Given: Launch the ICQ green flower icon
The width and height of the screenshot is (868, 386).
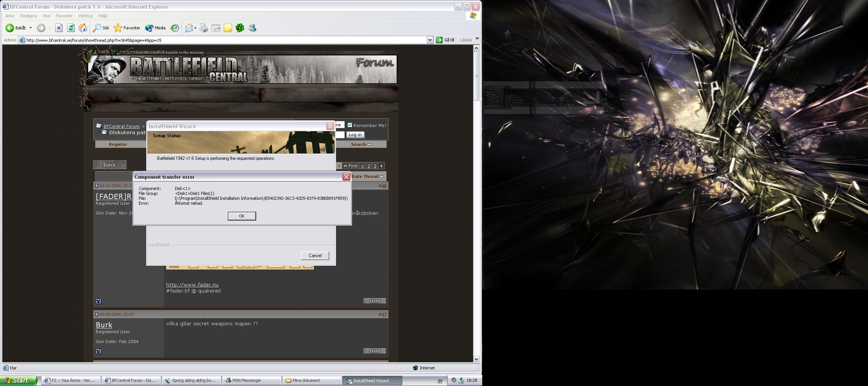Looking at the screenshot, I should point(240,28).
